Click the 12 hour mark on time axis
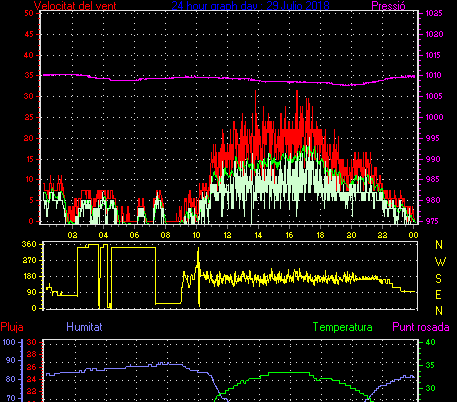 pyautogui.click(x=227, y=235)
